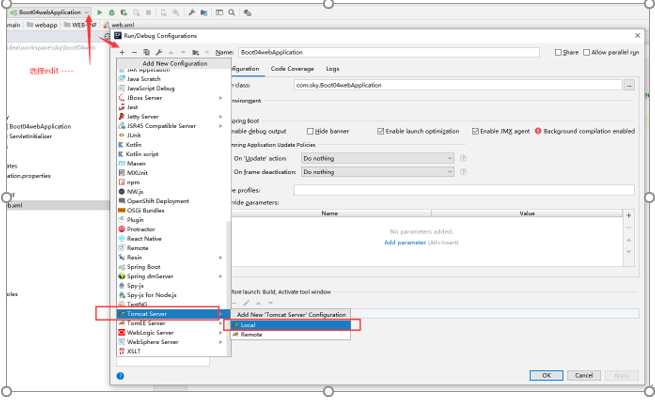The image size is (655, 404).
Task: Click Add parameter link
Action: (x=405, y=242)
